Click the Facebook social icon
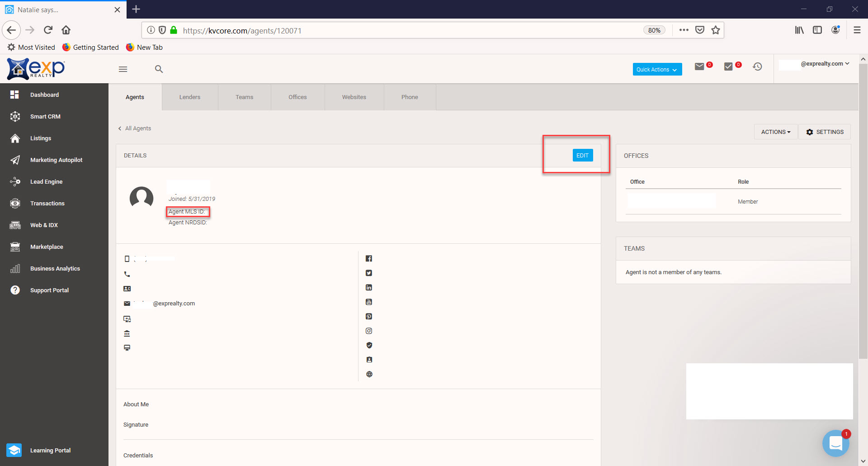The height and width of the screenshot is (466, 868). click(x=369, y=258)
